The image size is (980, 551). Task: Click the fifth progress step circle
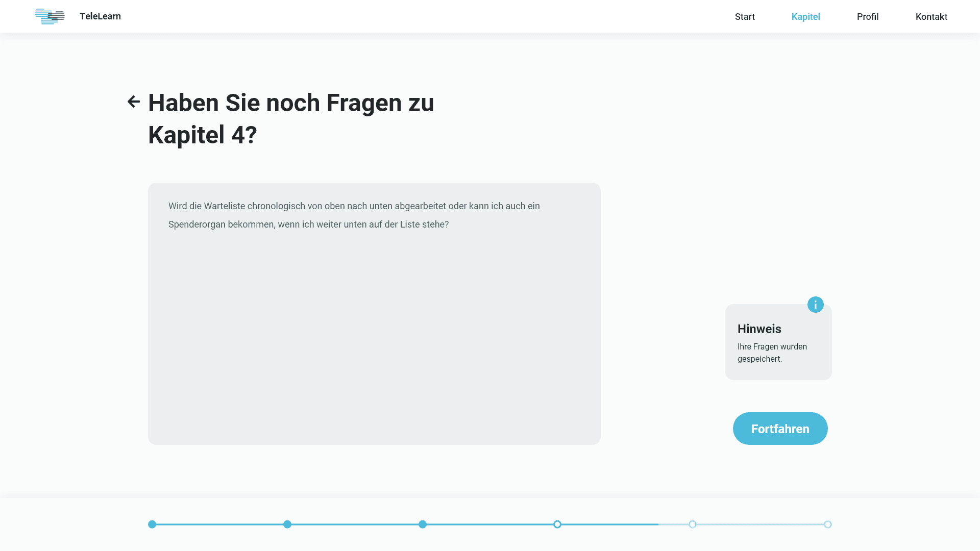coord(693,524)
